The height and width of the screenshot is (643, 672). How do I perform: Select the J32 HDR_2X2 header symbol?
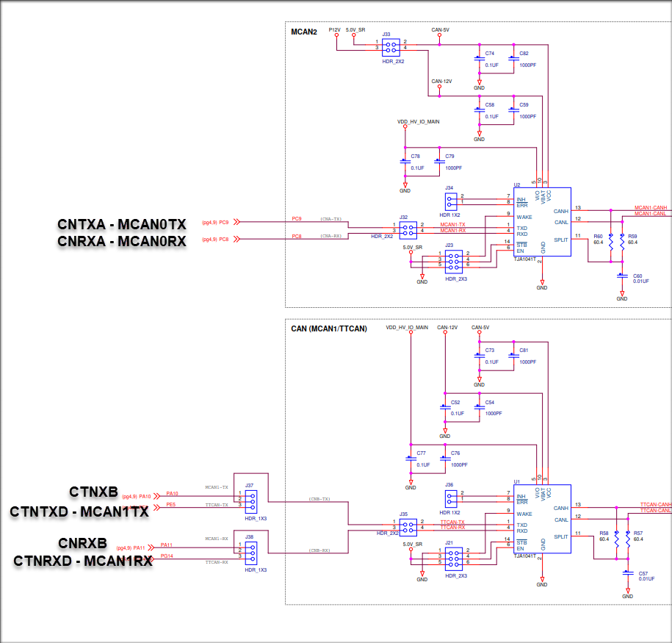coord(408,230)
